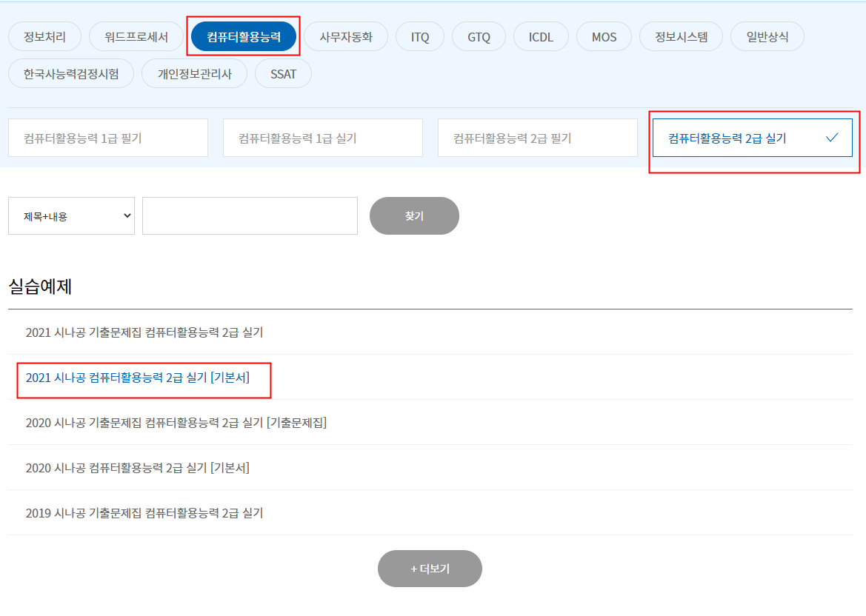Image resolution: width=866 pixels, height=616 pixels.
Task: Select the GTQ category tab
Action: 479,37
